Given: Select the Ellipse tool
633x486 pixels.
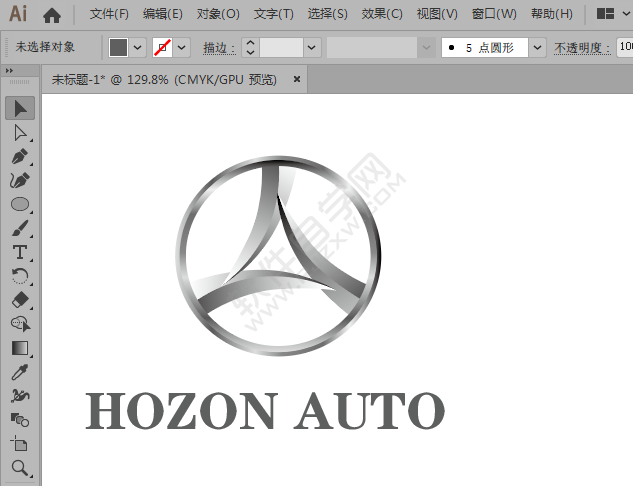Looking at the screenshot, I should coord(20,204).
